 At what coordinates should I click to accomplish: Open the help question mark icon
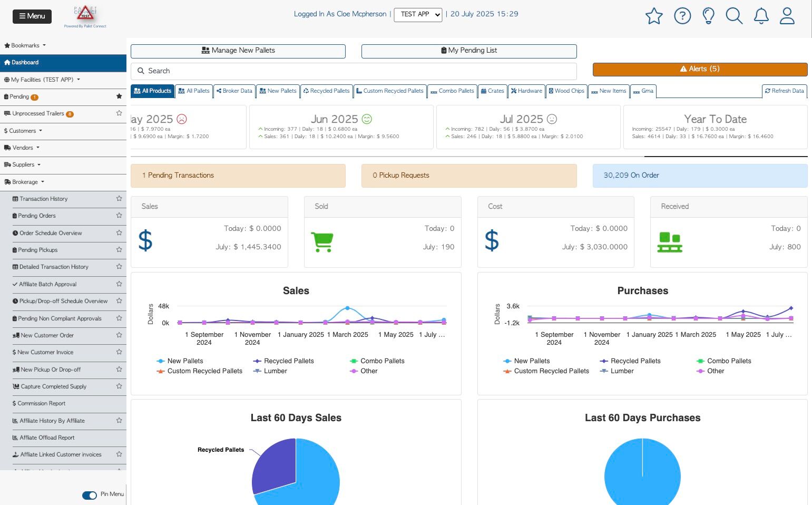[x=682, y=16]
